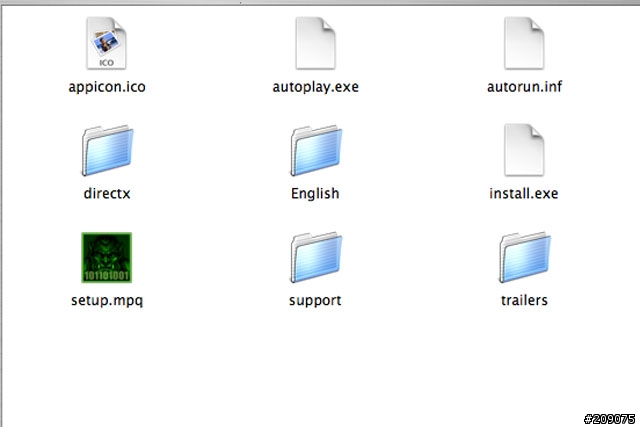Screen dimensions: 640x427
Task: Click the 'trailers' folder name label
Action: tap(524, 300)
